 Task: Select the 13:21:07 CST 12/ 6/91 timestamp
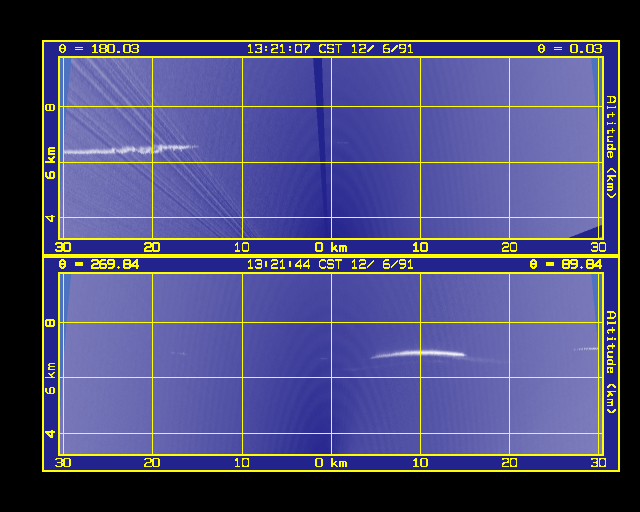tap(330, 49)
